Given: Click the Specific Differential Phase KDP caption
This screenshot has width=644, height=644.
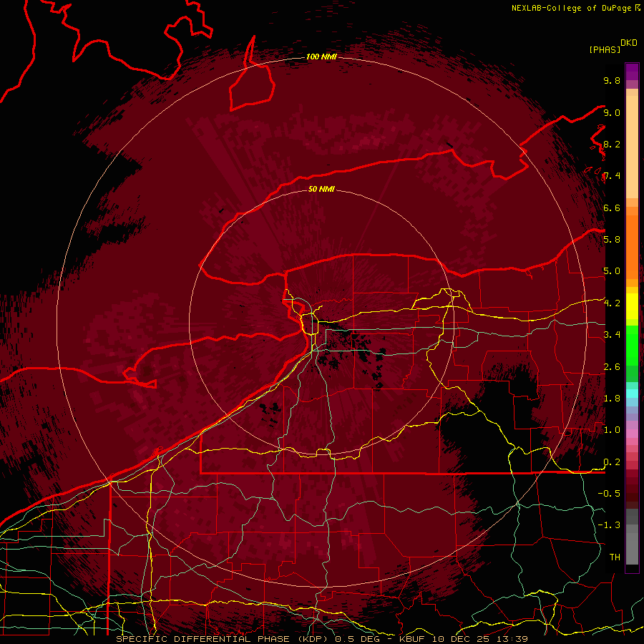Looking at the screenshot, I should (224, 639).
